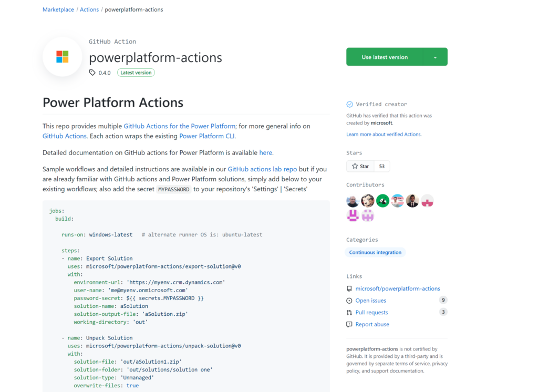
Task: Expand the version dropdown arrow
Action: [435, 57]
